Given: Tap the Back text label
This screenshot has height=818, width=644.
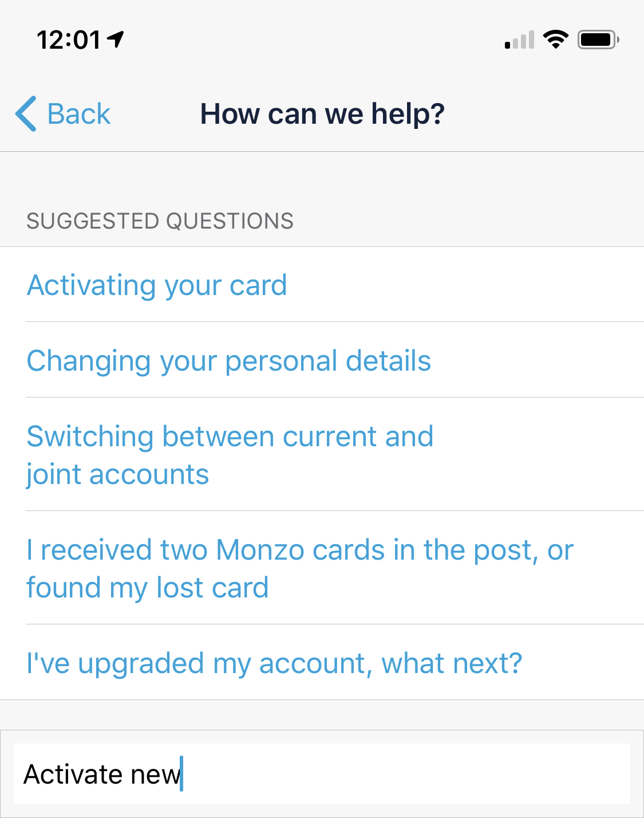Looking at the screenshot, I should [x=78, y=113].
